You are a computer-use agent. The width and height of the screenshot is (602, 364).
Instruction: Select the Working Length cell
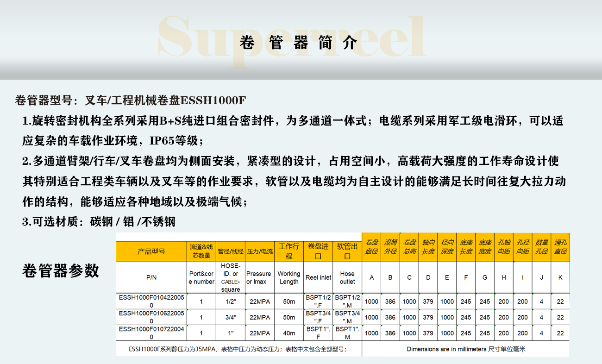pyautogui.click(x=288, y=277)
